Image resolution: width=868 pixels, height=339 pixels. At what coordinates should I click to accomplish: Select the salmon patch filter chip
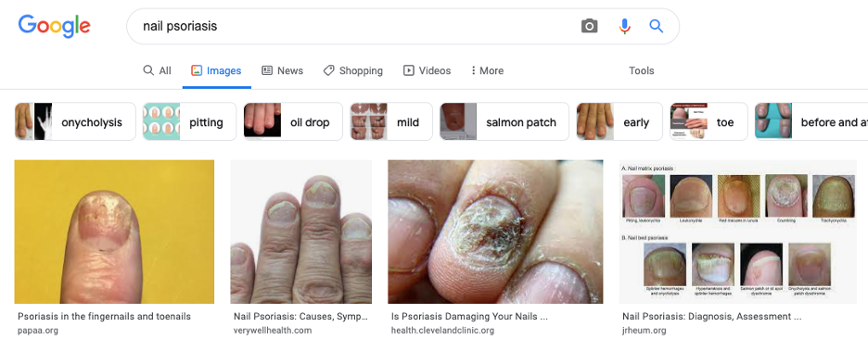tap(504, 121)
